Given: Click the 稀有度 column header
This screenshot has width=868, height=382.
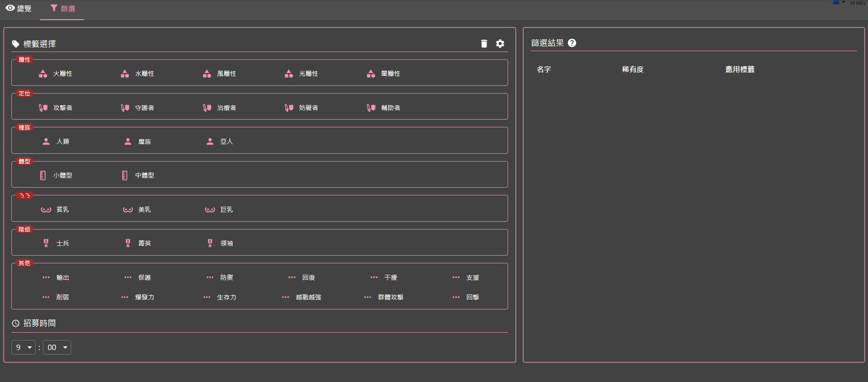Looking at the screenshot, I should click(x=633, y=69).
